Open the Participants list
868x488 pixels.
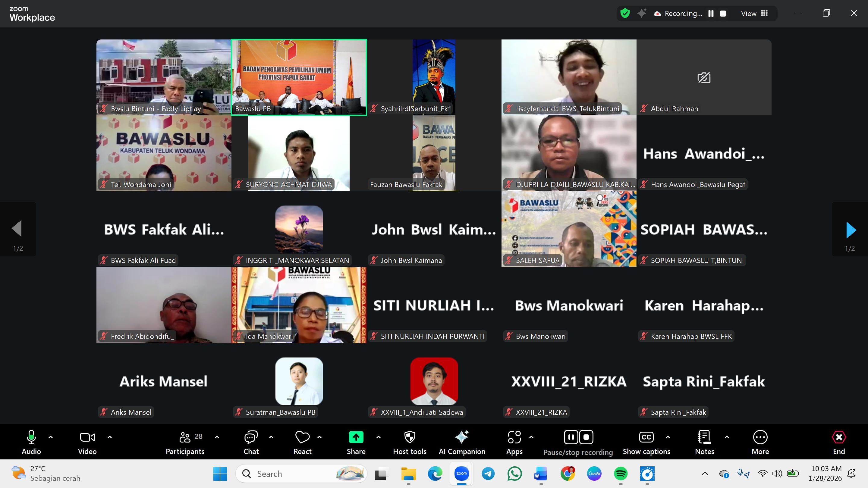coord(185,437)
